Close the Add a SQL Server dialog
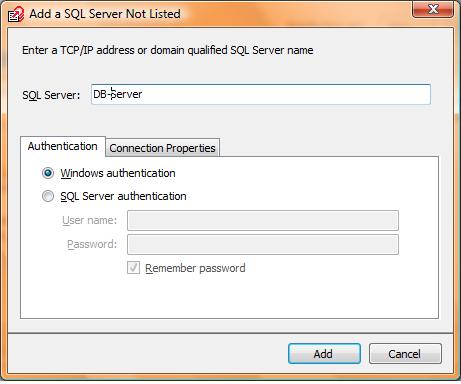This screenshot has width=461, height=384. pyautogui.click(x=433, y=9)
